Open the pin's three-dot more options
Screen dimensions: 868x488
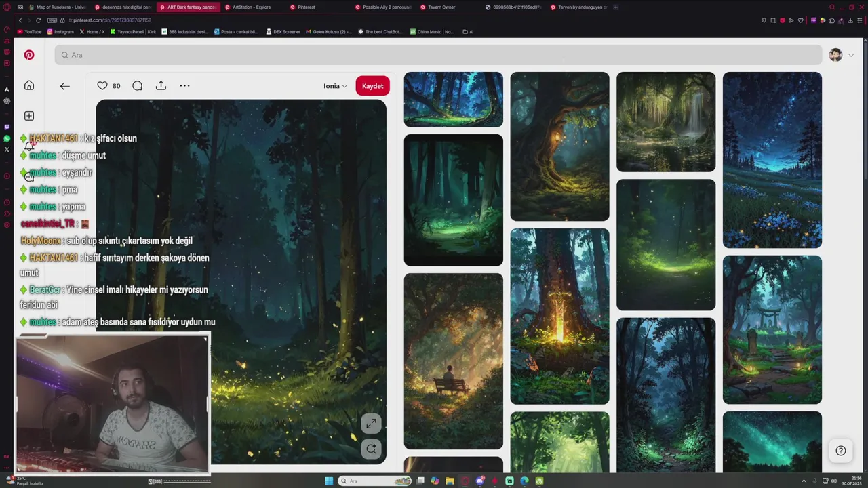(x=184, y=85)
